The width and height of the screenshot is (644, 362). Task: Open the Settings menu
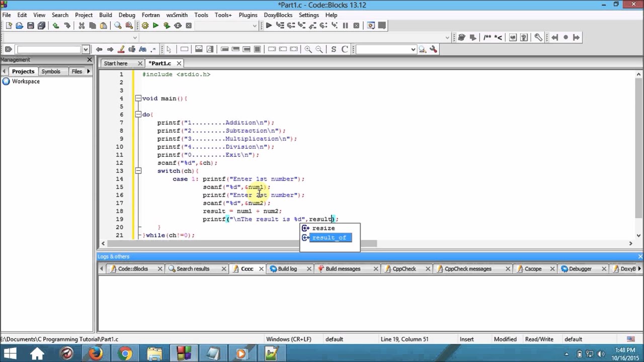point(309,15)
